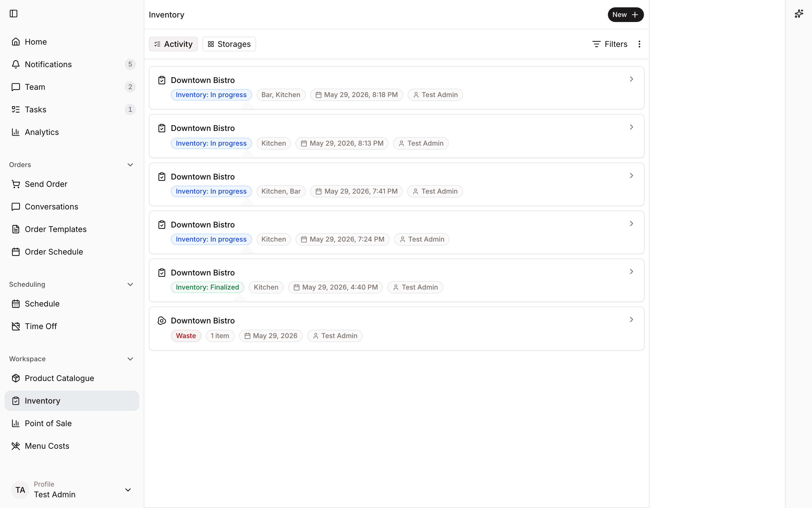Image resolution: width=812 pixels, height=508 pixels.
Task: Click the Send Order cart icon
Action: [x=16, y=184]
